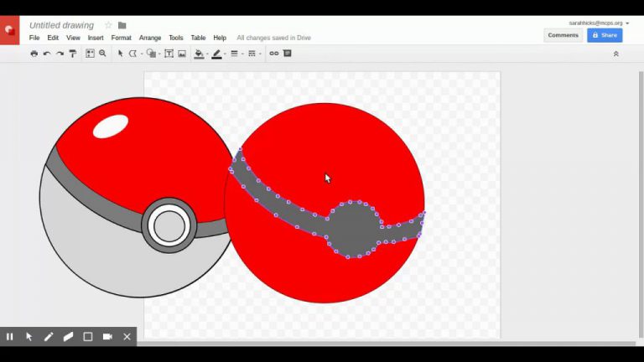Open the Help menu
The width and height of the screenshot is (644, 362).
[220, 38]
